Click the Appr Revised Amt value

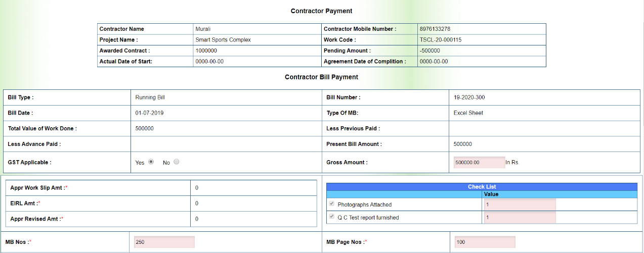[x=197, y=219]
